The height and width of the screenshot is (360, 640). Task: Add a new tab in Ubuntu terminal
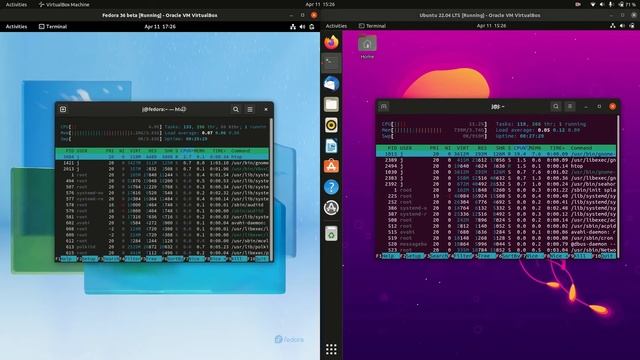384,107
